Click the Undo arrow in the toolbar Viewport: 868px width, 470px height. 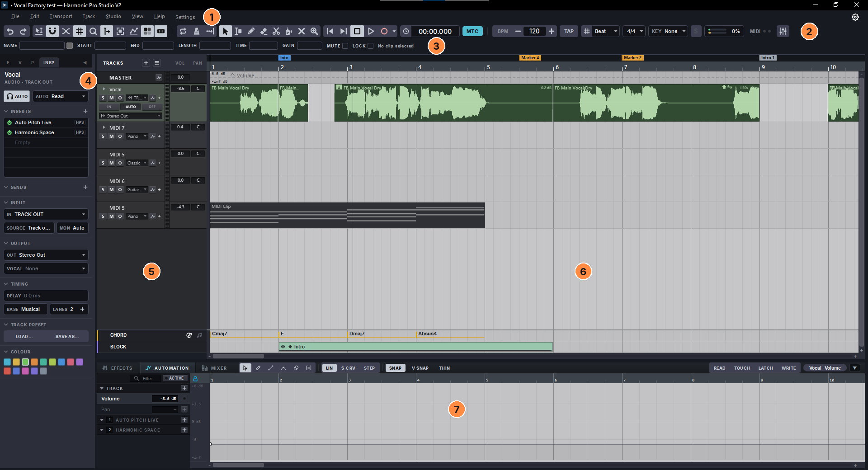click(x=10, y=31)
